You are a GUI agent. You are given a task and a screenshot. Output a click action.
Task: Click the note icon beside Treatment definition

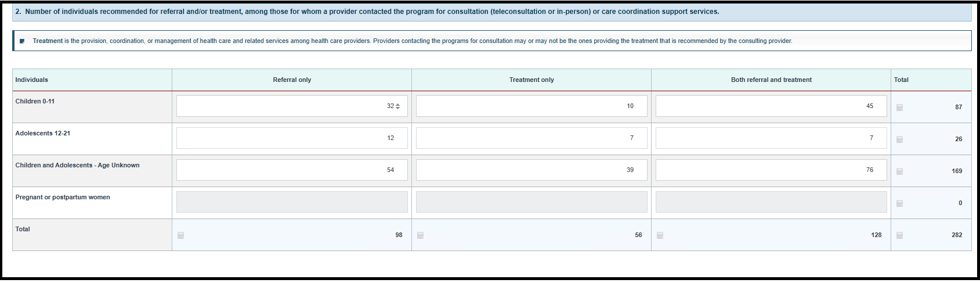(x=22, y=41)
